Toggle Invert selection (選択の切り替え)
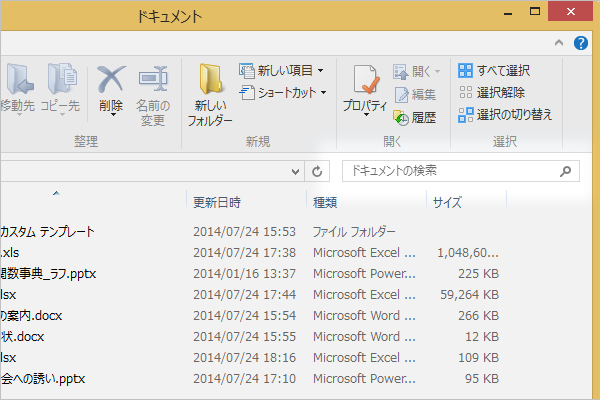This screenshot has width=600, height=400. pyautogui.click(x=505, y=115)
